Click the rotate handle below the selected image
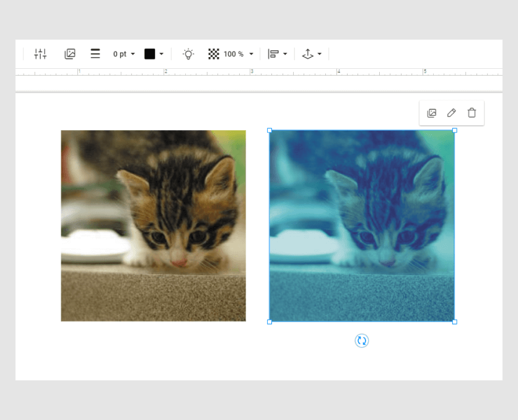518x420 pixels. (362, 341)
